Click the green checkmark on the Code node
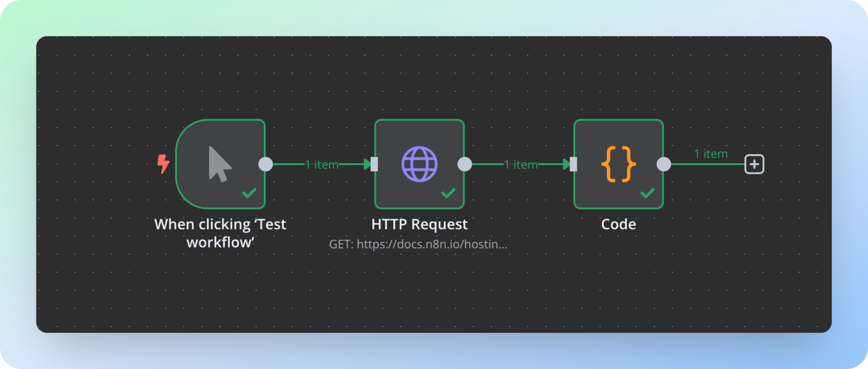 (647, 193)
